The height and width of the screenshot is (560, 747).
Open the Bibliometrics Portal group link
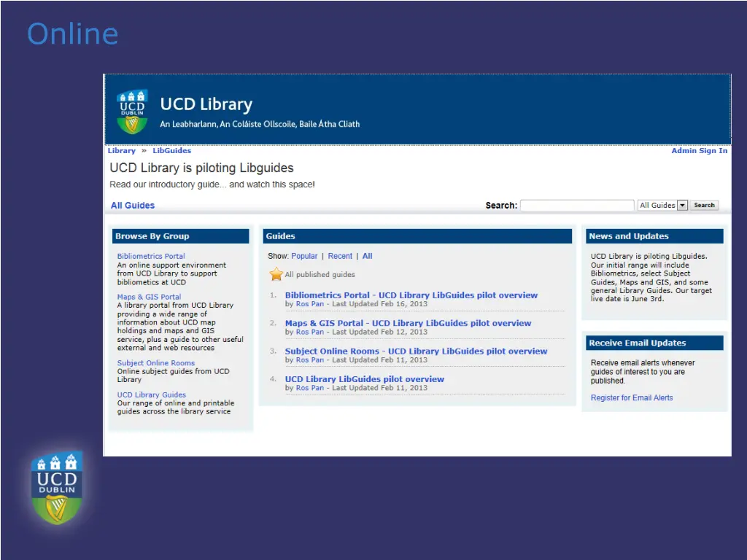click(151, 256)
